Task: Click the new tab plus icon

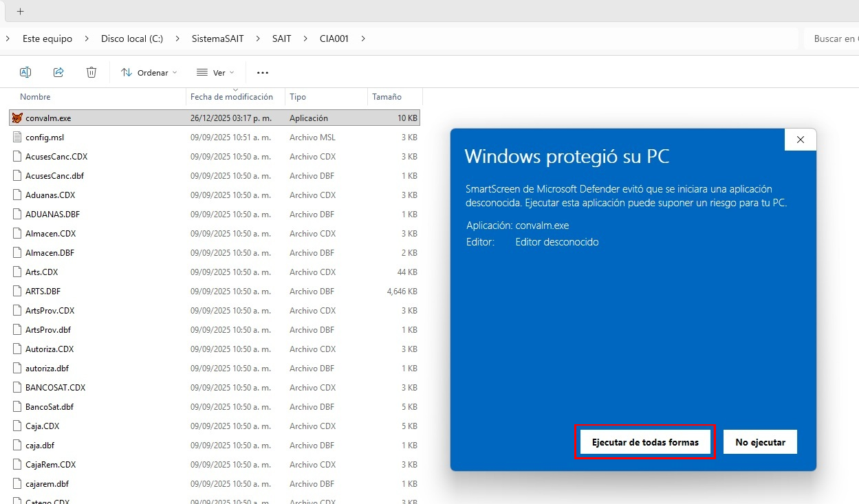Action: click(x=20, y=11)
